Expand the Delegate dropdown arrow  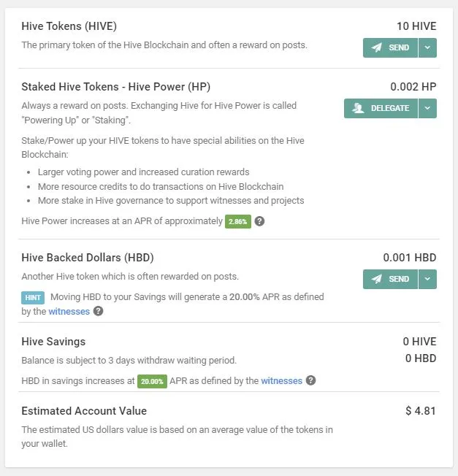click(x=427, y=108)
